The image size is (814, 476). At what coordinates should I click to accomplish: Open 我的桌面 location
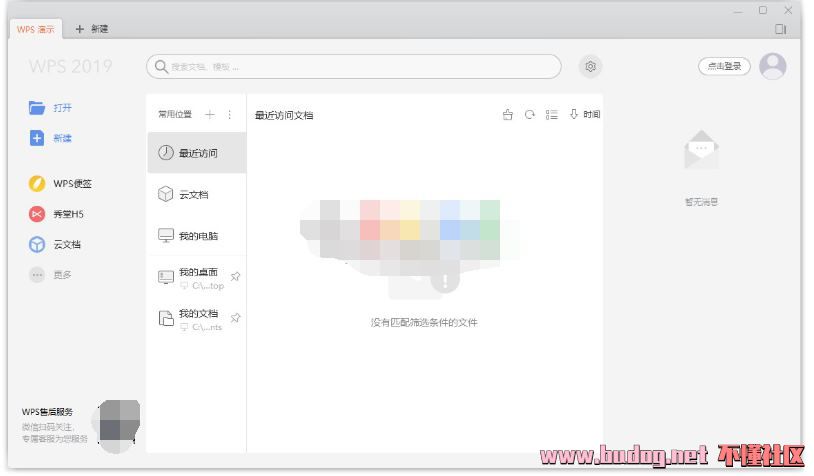point(197,277)
